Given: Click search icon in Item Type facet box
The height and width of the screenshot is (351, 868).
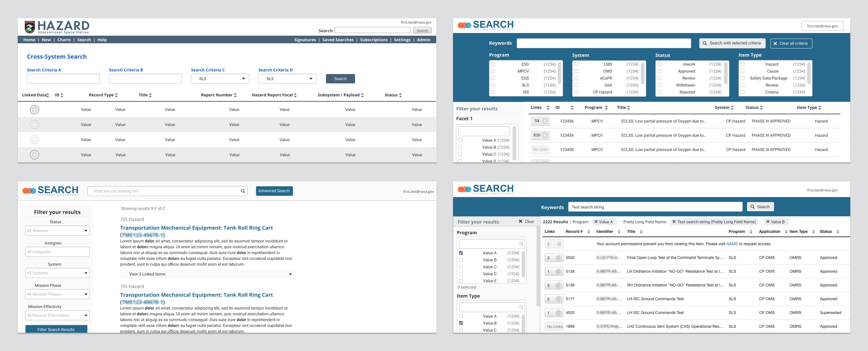Looking at the screenshot, I should pyautogui.click(x=521, y=307).
